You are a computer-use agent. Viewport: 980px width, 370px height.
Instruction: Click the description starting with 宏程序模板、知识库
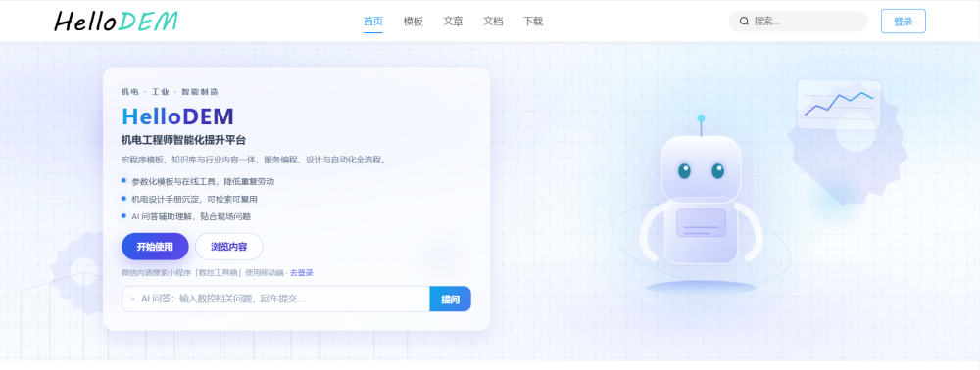(255, 160)
